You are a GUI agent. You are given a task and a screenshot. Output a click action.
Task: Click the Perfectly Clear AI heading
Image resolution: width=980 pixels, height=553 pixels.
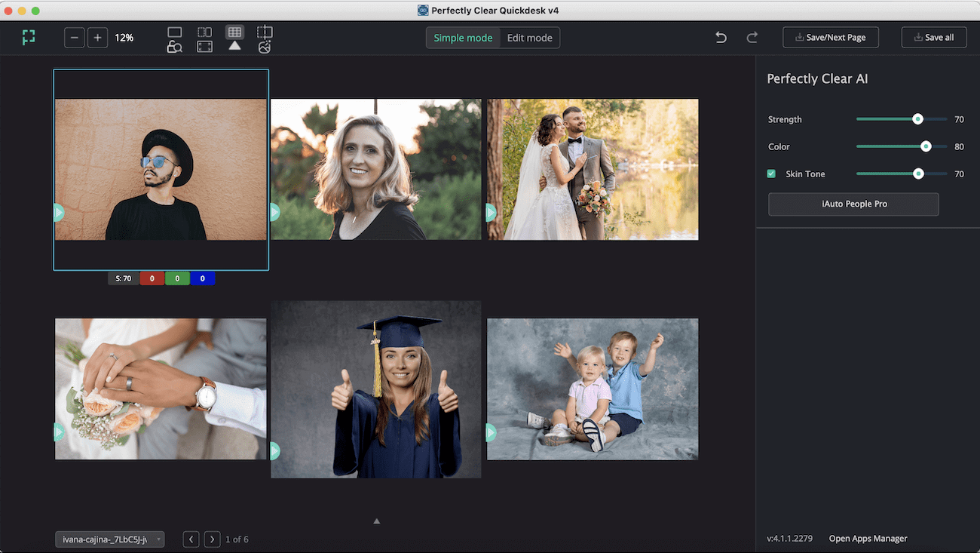point(817,79)
